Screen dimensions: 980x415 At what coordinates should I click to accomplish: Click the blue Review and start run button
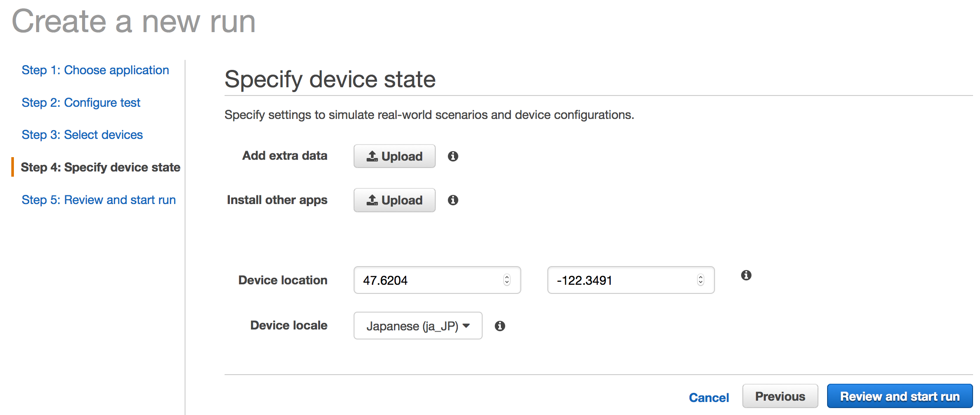[x=899, y=396]
